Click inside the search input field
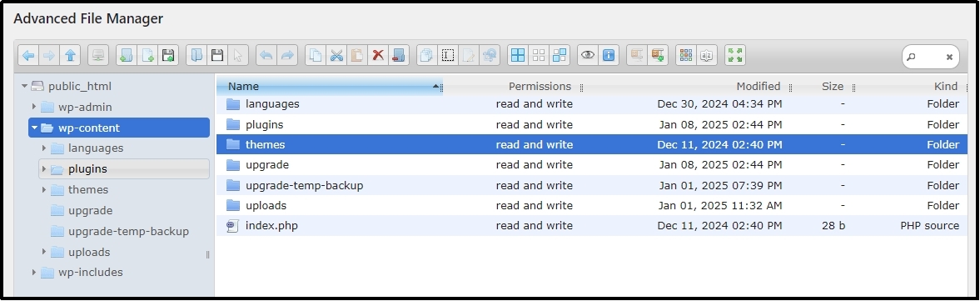980x301 pixels. pos(930,57)
